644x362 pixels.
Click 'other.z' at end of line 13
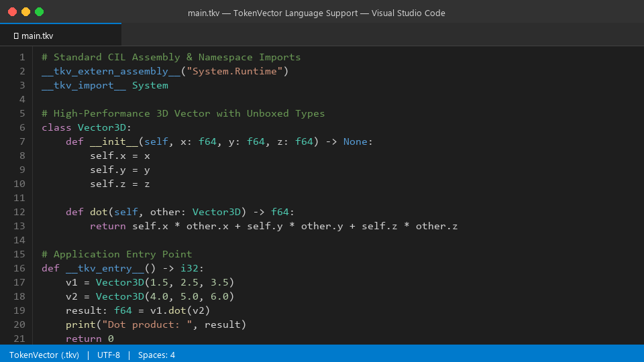pos(437,226)
